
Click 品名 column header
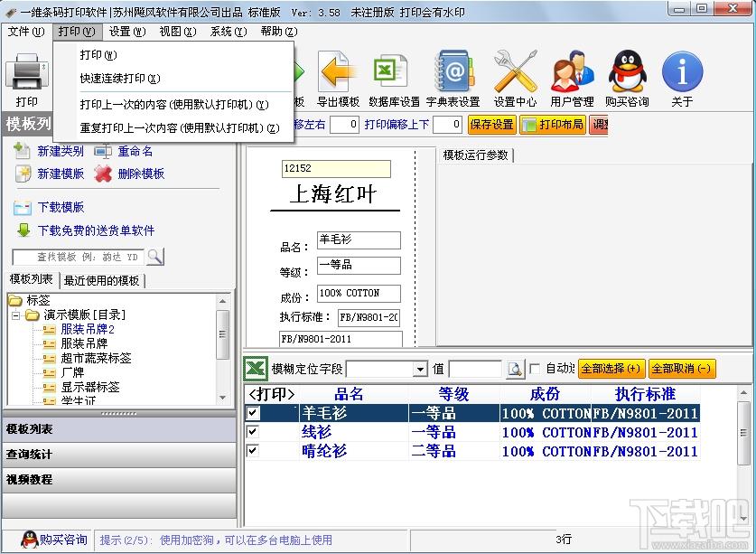353,394
